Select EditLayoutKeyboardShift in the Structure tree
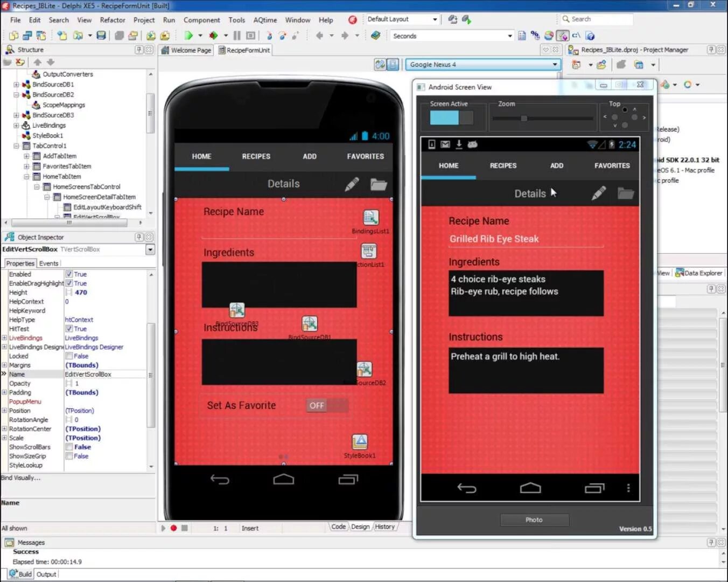 coord(108,207)
